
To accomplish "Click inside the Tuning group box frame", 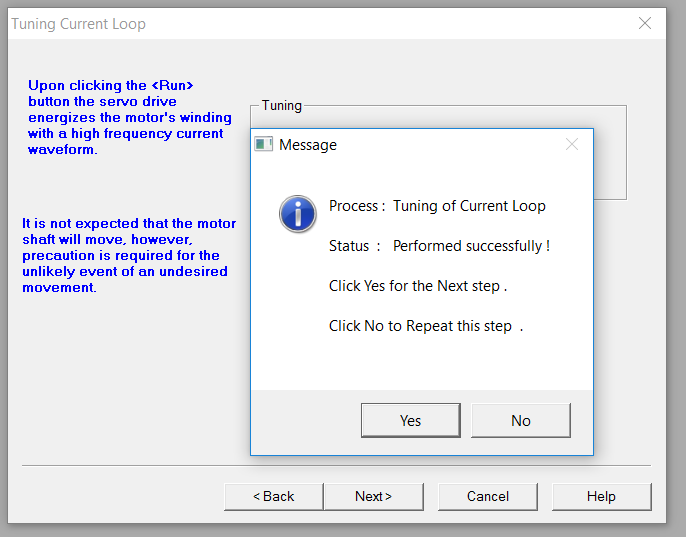I will click(x=610, y=153).
